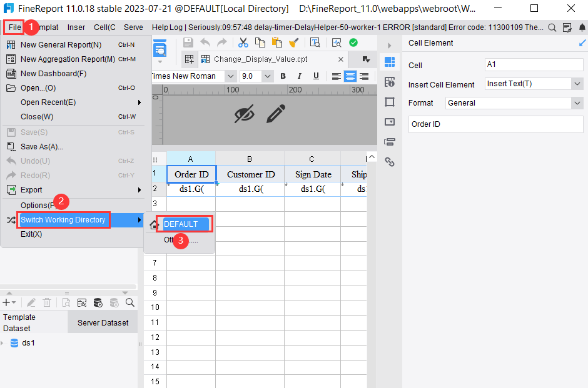Click the green template check icon
This screenshot has width=588, height=388.
[353, 42]
